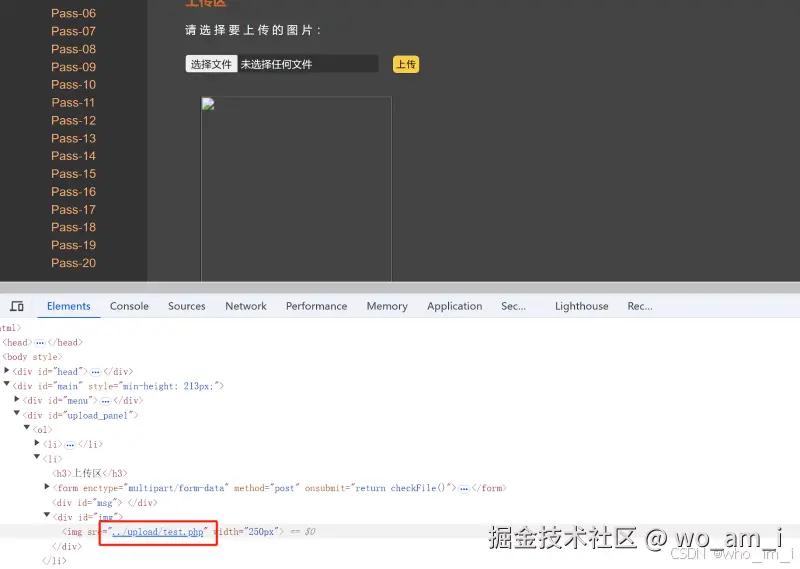Image resolution: width=800 pixels, height=569 pixels.
Task: Open the Memory tab
Action: 387,306
